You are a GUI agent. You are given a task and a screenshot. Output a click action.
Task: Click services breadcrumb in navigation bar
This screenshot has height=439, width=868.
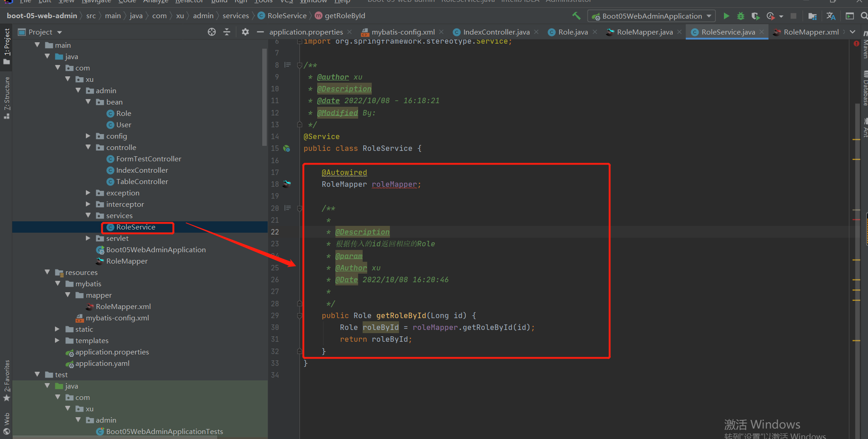236,15
